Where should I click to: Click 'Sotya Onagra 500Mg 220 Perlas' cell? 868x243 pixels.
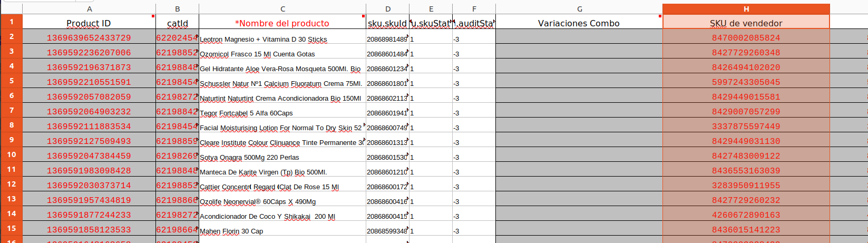(282, 154)
